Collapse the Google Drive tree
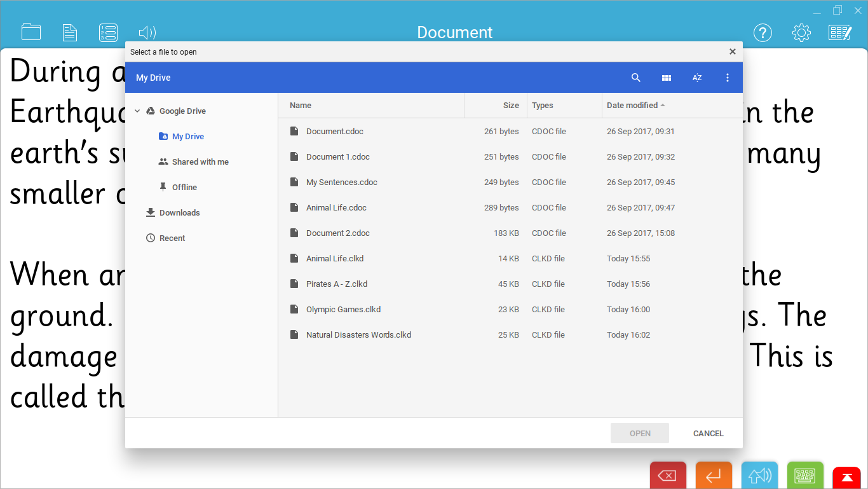Image resolution: width=868 pixels, height=489 pixels. point(137,111)
